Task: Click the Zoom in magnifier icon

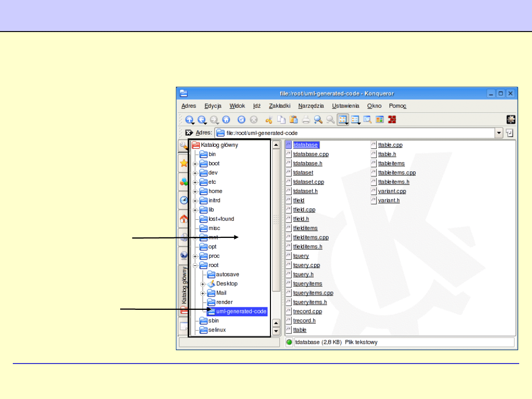Action: [318, 119]
